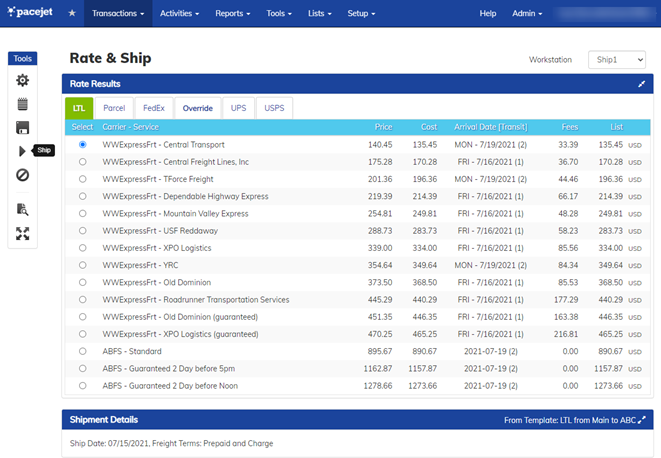Viewport: 661px width, 458px height.
Task: Click the Ship Date 07/15/2021 text
Action: point(109,444)
